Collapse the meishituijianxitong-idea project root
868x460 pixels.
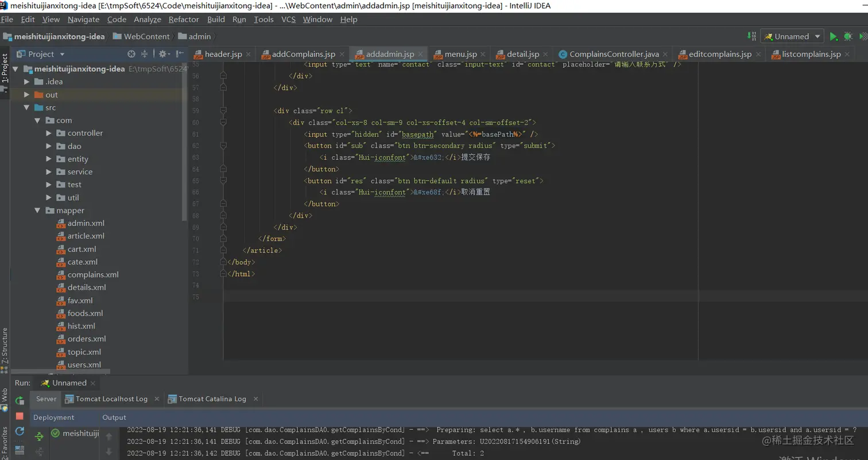pos(15,69)
